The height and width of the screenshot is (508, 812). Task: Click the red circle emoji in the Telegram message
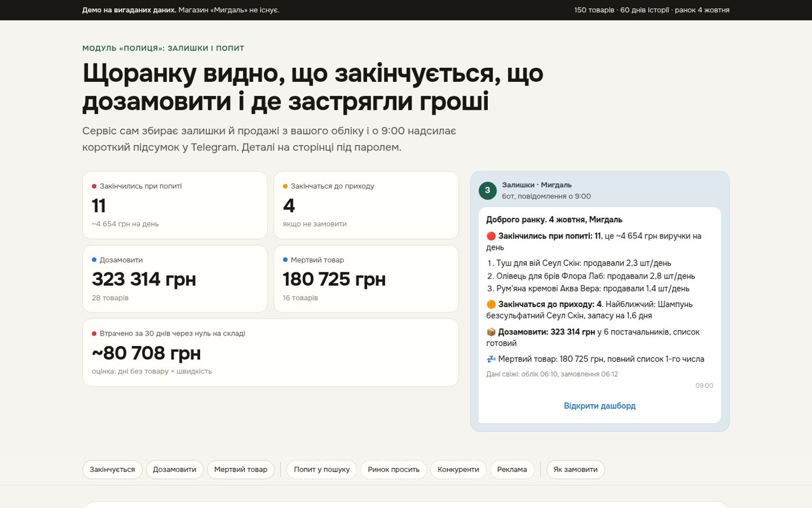[x=491, y=236]
